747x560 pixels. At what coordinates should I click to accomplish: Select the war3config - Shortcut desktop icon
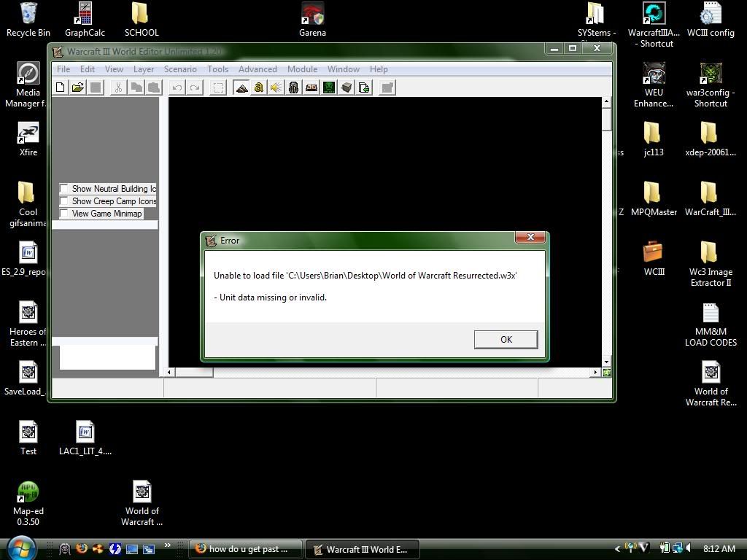click(x=711, y=86)
